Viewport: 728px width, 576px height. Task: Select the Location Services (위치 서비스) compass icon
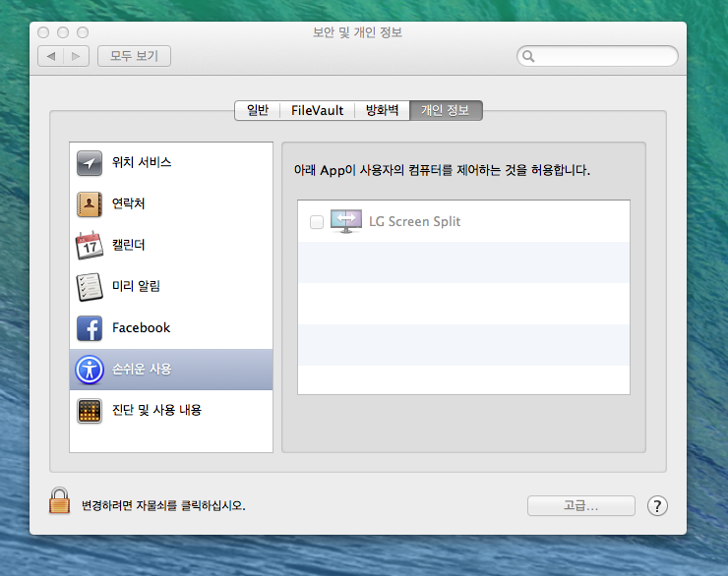(90, 163)
